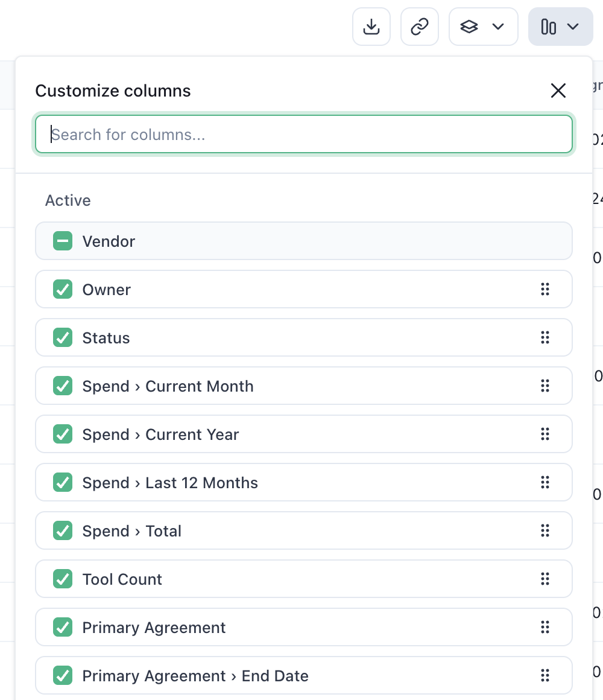Uncheck the Status column checkbox
Image resolution: width=603 pixels, height=700 pixels.
[63, 338]
